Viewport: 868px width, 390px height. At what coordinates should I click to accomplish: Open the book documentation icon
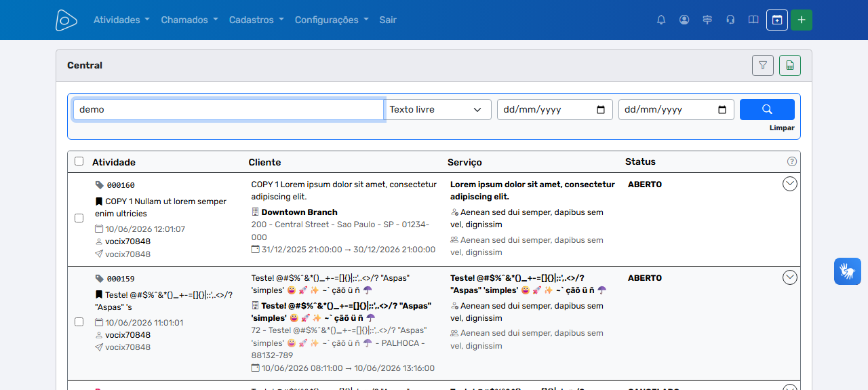point(753,20)
